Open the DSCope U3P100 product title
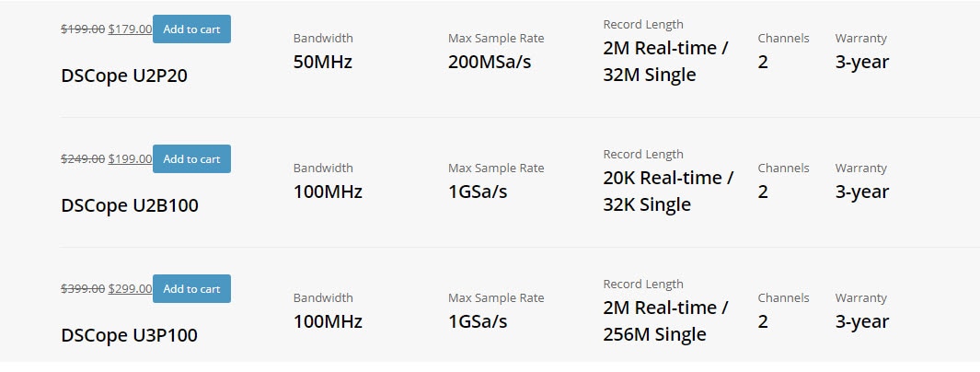The height and width of the screenshot is (372, 980). (x=130, y=335)
